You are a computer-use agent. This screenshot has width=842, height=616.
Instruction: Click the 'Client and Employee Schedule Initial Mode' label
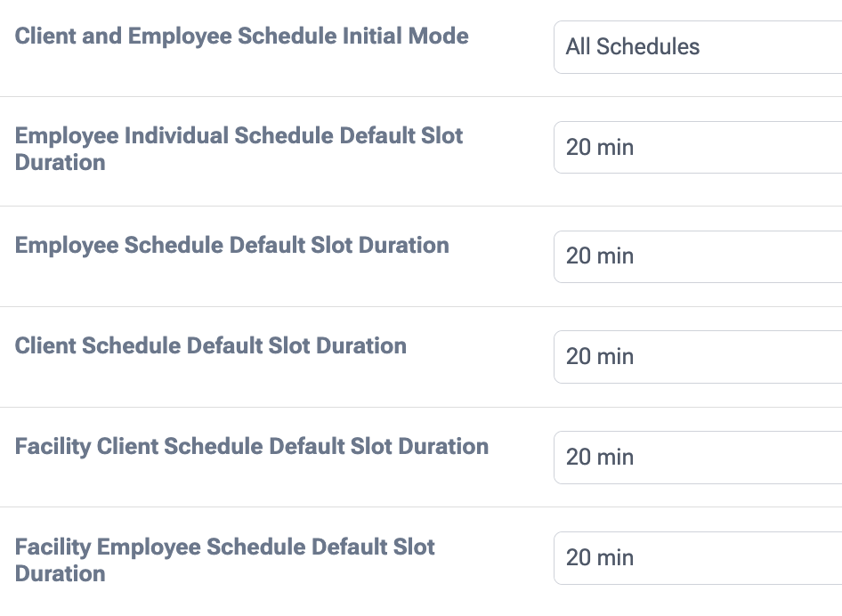(242, 36)
